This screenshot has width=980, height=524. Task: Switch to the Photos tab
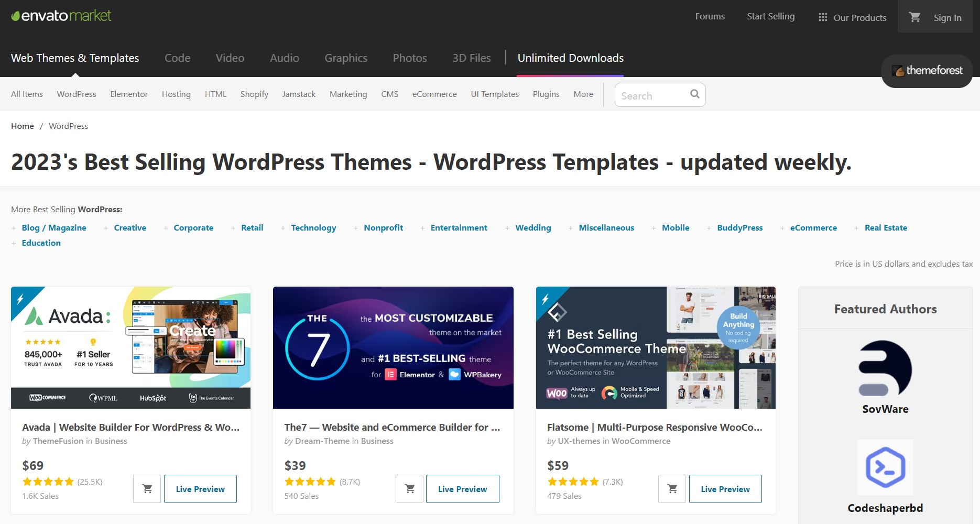tap(410, 58)
